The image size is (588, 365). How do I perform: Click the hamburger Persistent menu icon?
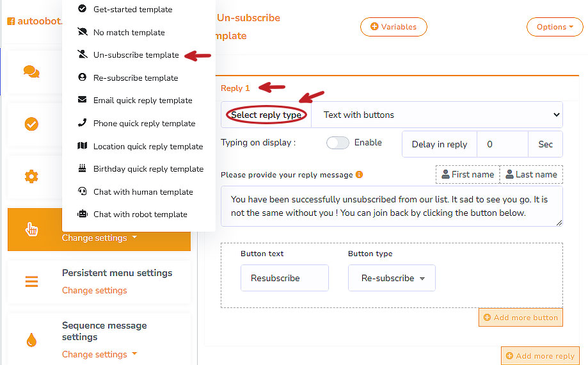pos(31,281)
